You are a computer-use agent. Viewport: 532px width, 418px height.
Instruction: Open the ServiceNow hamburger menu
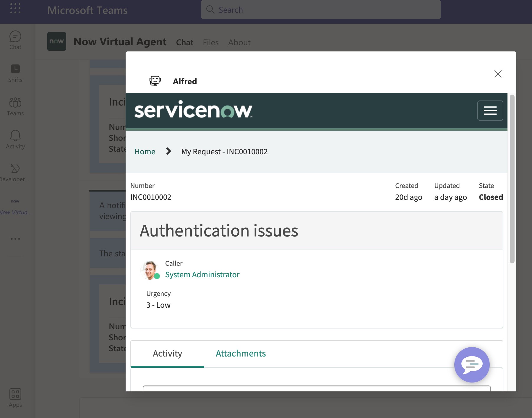coord(490,111)
